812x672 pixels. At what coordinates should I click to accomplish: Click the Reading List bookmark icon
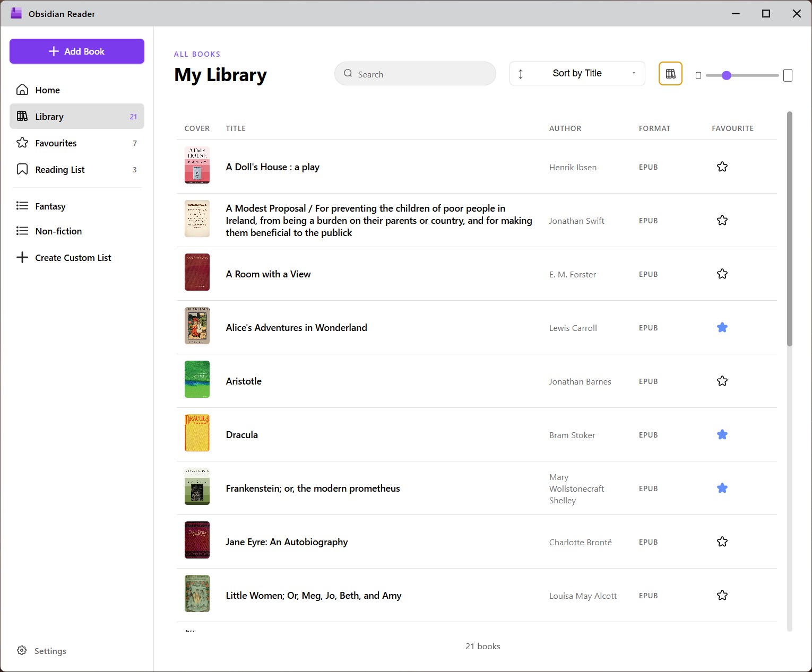click(x=22, y=169)
